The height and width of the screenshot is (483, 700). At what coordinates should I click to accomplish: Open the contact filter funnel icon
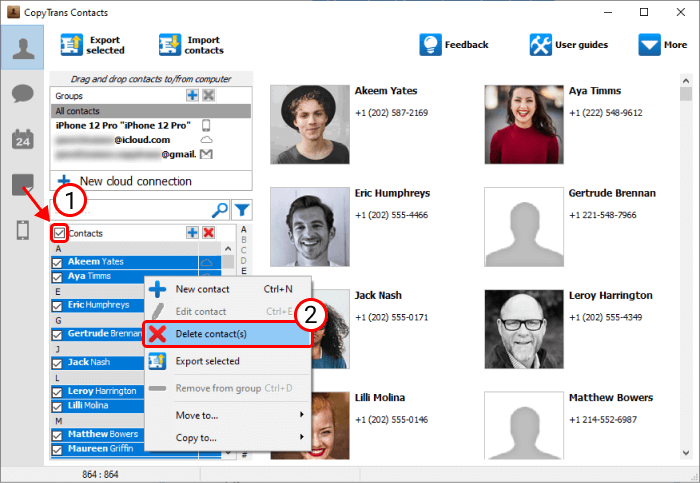(242, 210)
